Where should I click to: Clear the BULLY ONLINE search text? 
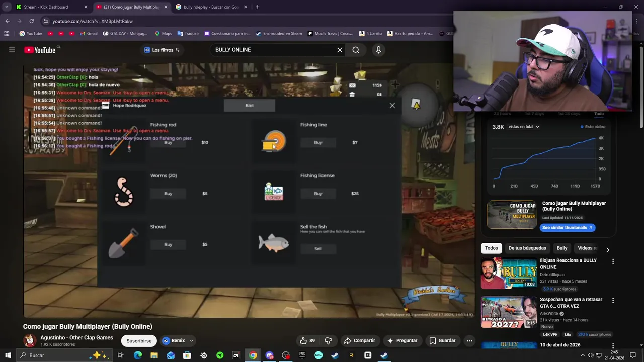coord(340,50)
